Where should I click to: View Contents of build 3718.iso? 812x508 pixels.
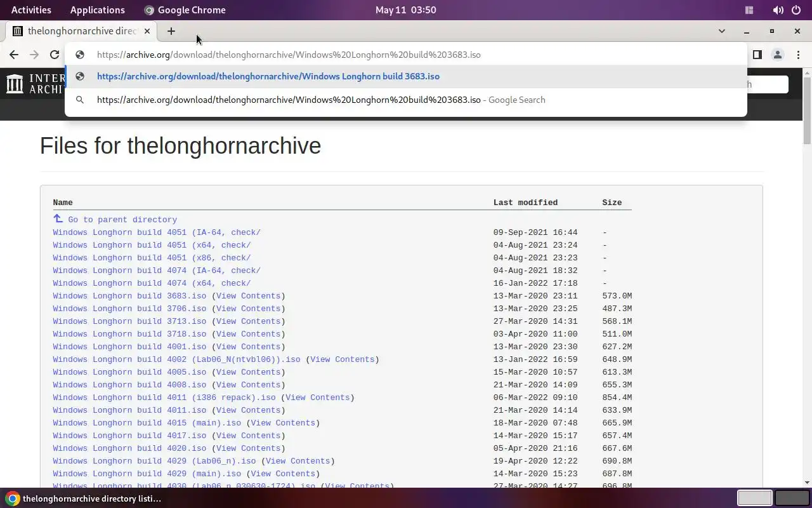(248, 334)
